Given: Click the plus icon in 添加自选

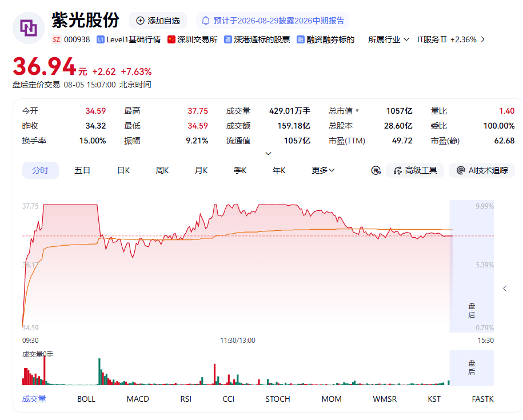Looking at the screenshot, I should (x=140, y=21).
